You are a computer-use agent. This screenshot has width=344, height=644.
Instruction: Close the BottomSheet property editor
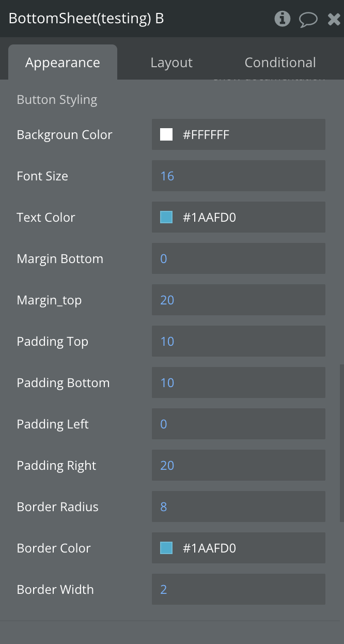tap(334, 20)
